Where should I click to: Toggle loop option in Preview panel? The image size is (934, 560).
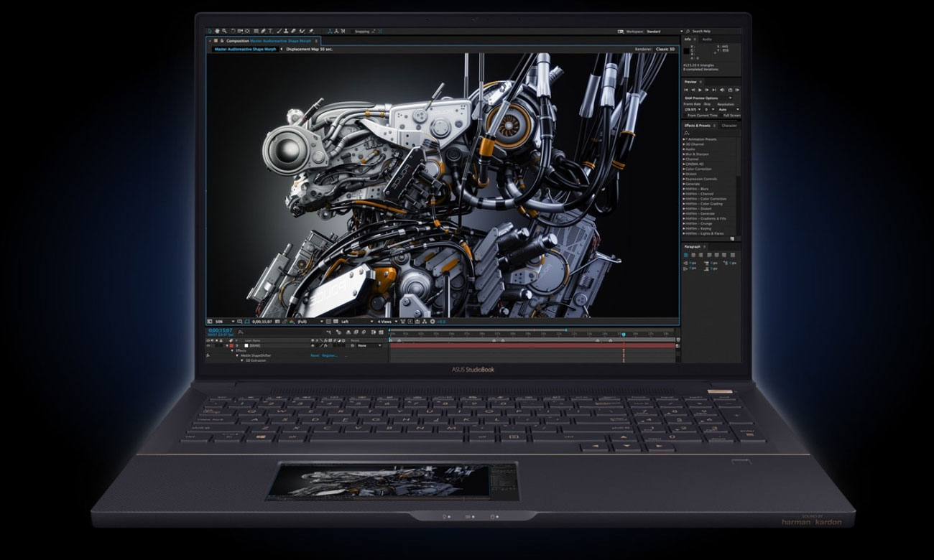tap(730, 90)
